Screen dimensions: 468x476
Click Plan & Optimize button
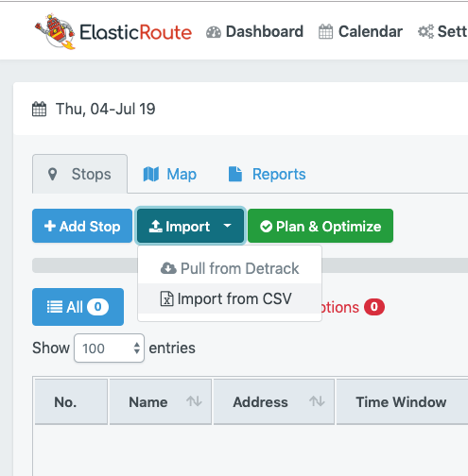pos(321,226)
